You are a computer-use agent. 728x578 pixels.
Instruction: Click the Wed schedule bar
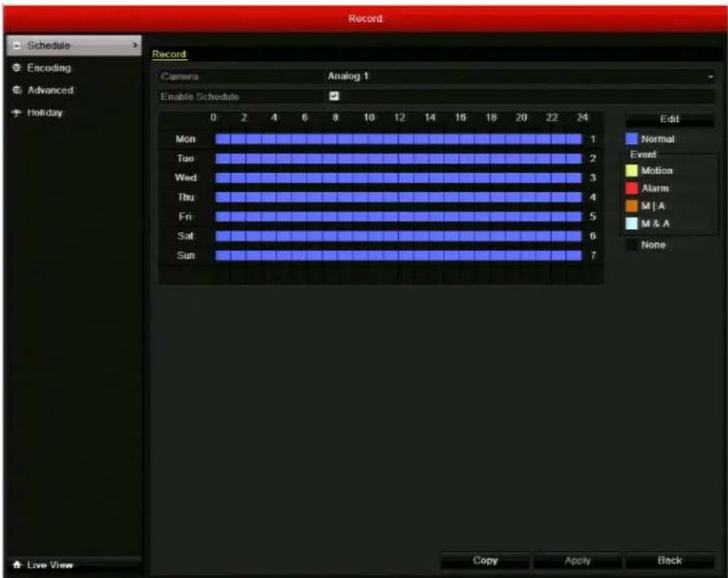tap(399, 178)
